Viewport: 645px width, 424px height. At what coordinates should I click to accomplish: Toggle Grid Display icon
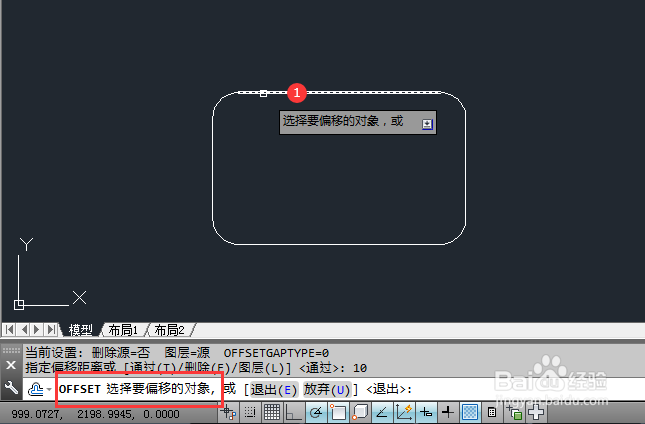[x=271, y=412]
